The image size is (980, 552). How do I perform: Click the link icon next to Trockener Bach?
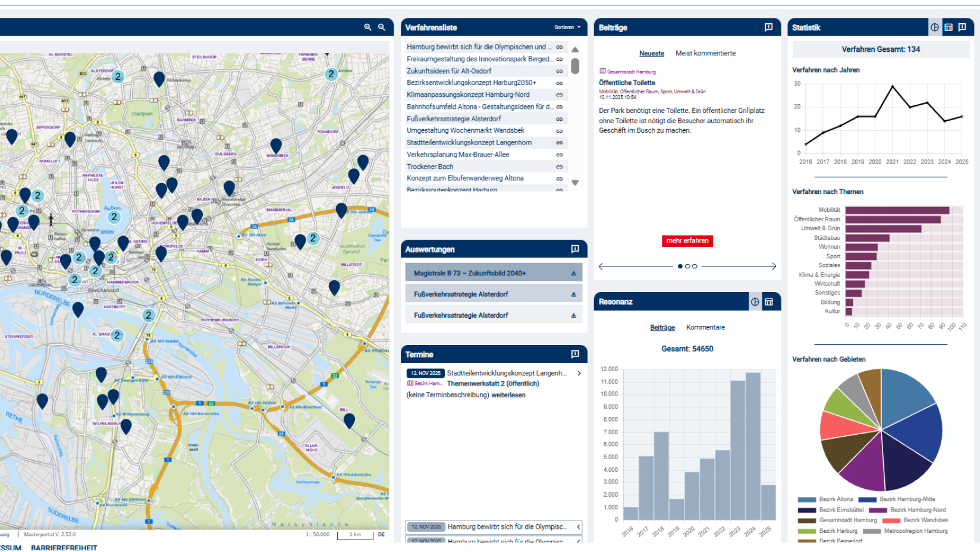pyautogui.click(x=559, y=166)
